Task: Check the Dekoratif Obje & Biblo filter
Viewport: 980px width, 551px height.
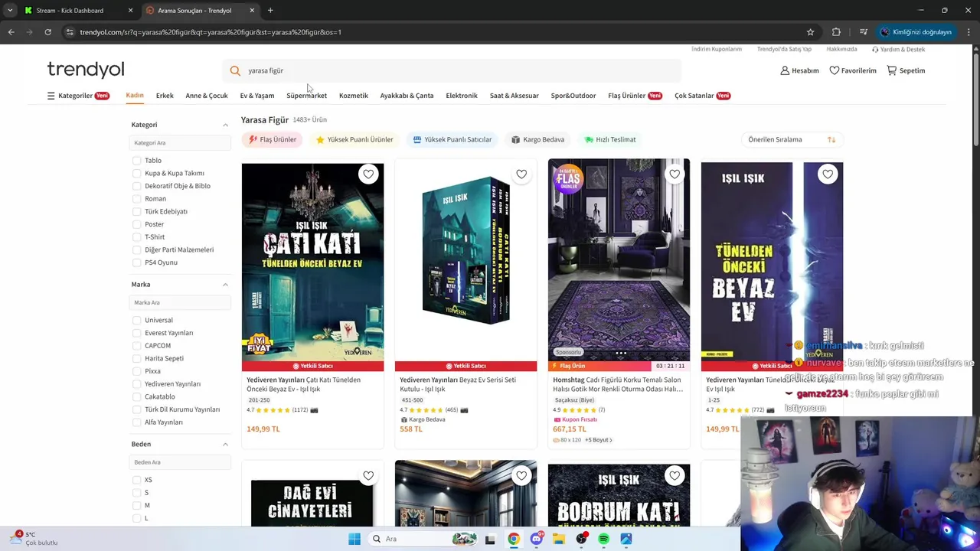Action: tap(136, 186)
